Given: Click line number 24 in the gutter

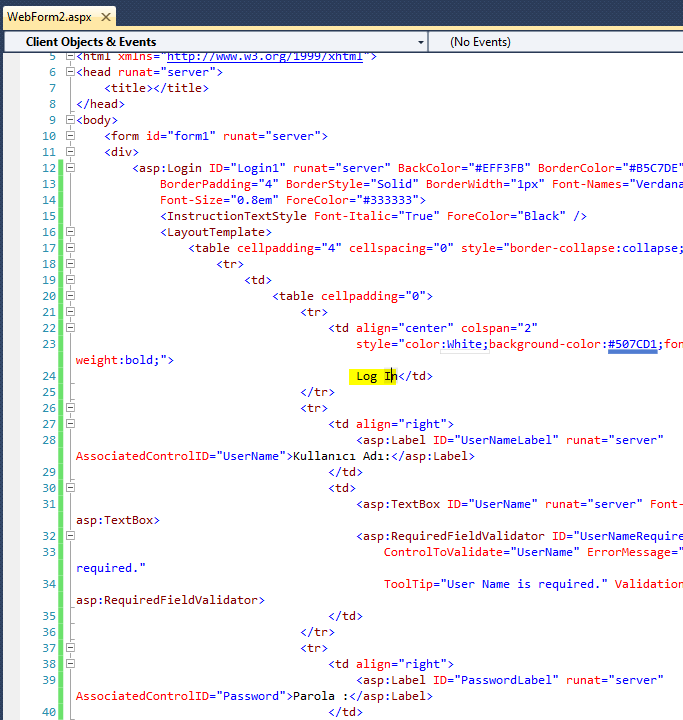Looking at the screenshot, I should [x=49, y=376].
